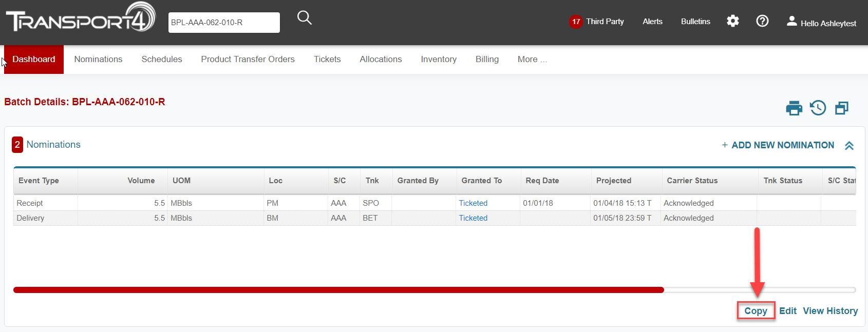Click the red horizontal scrollbar
Screen dimensions: 868x332
click(x=338, y=290)
